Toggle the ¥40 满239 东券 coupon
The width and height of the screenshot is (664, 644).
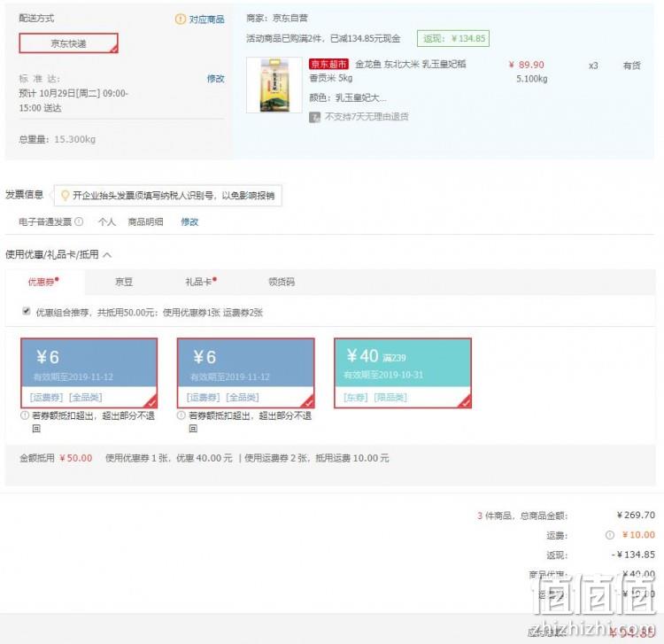[x=403, y=373]
